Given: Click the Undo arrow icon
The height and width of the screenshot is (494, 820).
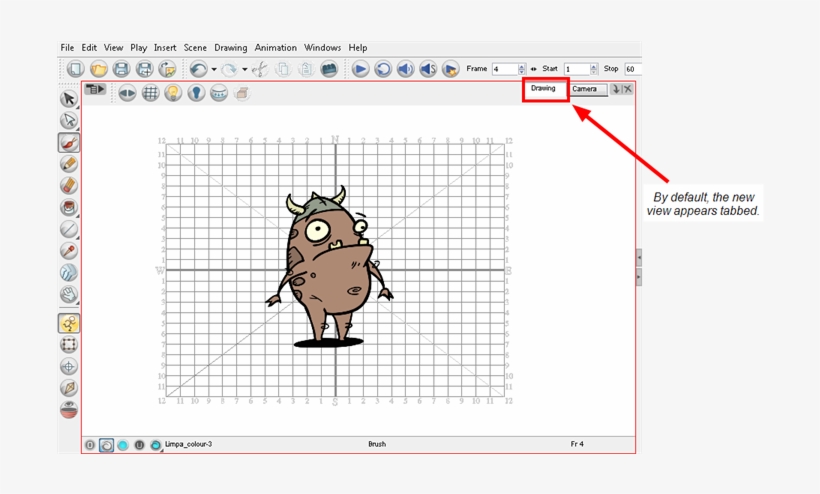Looking at the screenshot, I should [199, 69].
